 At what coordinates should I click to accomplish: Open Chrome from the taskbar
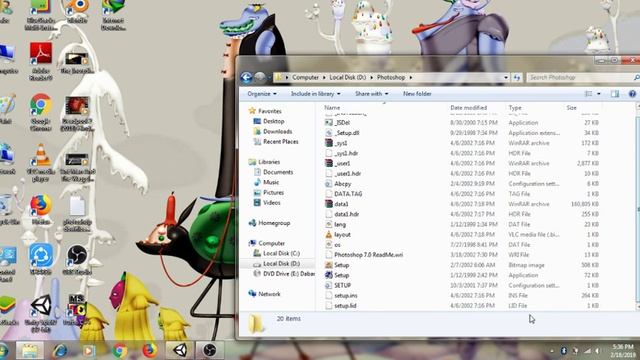click(120, 350)
